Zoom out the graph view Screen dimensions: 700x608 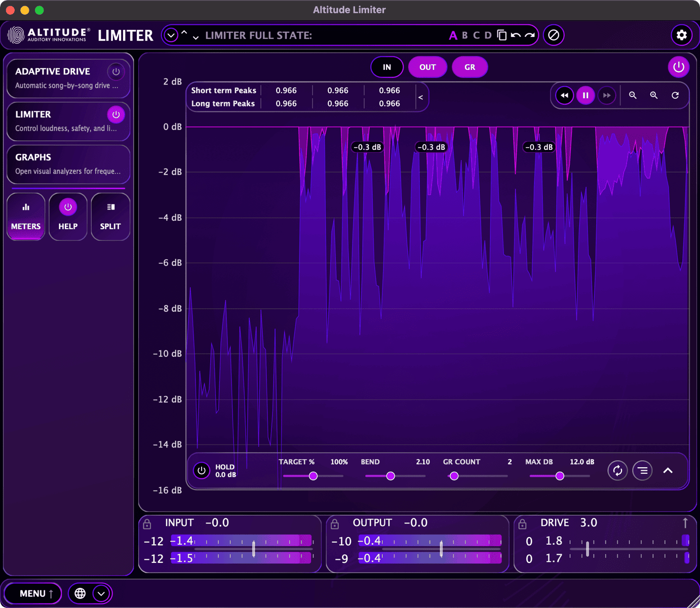click(x=633, y=95)
